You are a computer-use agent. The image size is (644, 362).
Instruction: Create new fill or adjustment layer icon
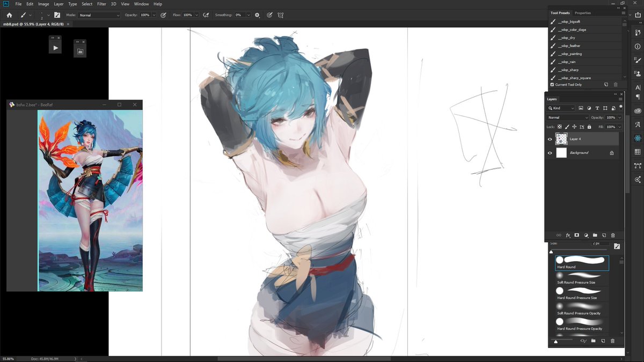tap(586, 235)
